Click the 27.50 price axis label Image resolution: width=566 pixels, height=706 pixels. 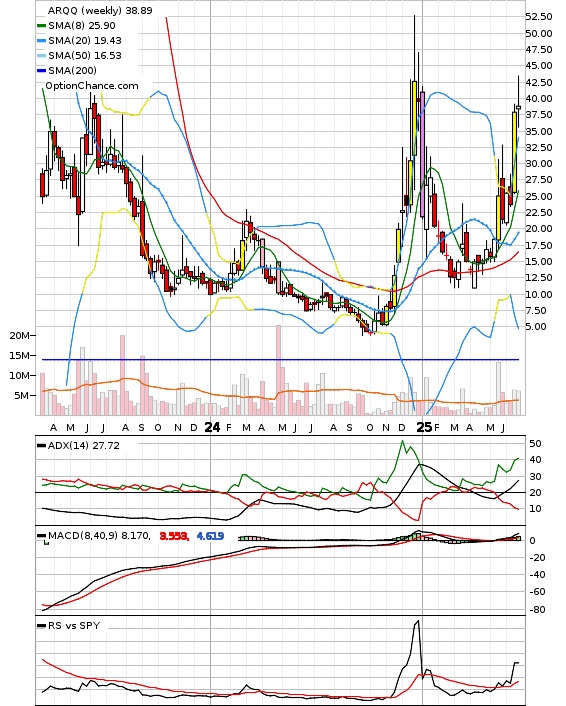[539, 180]
